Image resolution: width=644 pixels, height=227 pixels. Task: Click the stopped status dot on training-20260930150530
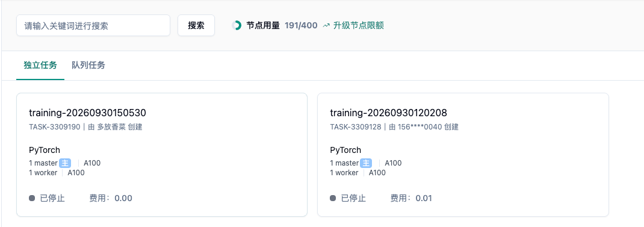click(x=32, y=198)
